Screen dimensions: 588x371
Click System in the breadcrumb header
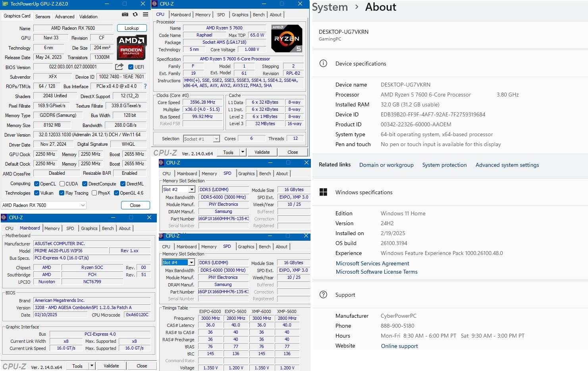pyautogui.click(x=330, y=7)
